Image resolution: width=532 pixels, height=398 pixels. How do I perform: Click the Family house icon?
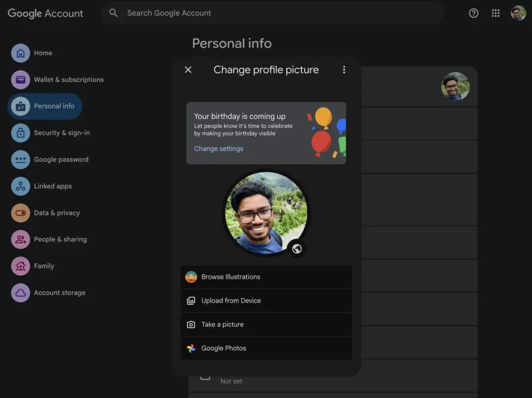[20, 266]
